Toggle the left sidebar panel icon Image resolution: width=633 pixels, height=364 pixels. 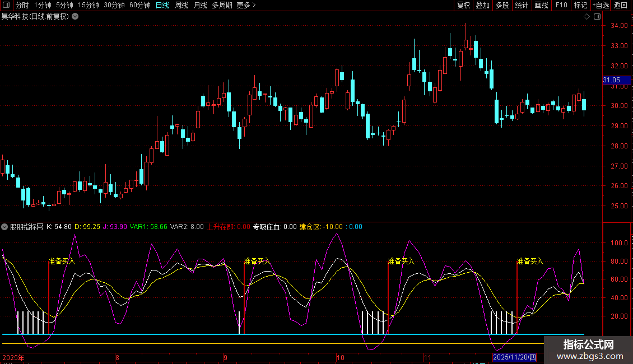pyautogui.click(x=6, y=5)
